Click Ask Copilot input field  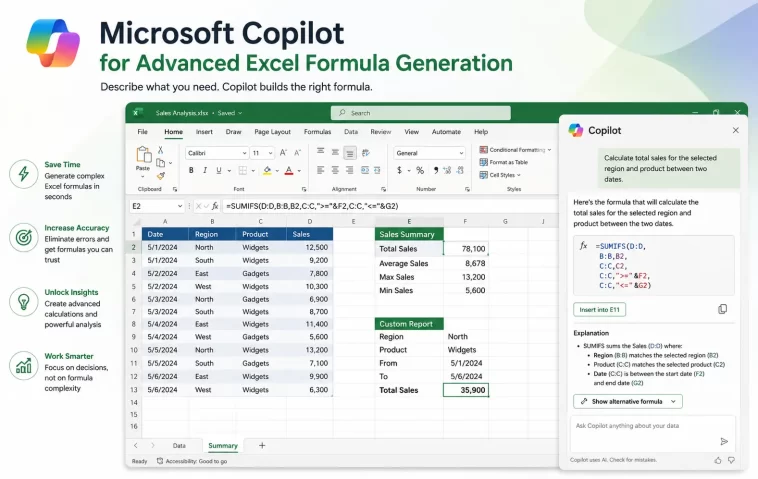click(x=653, y=433)
